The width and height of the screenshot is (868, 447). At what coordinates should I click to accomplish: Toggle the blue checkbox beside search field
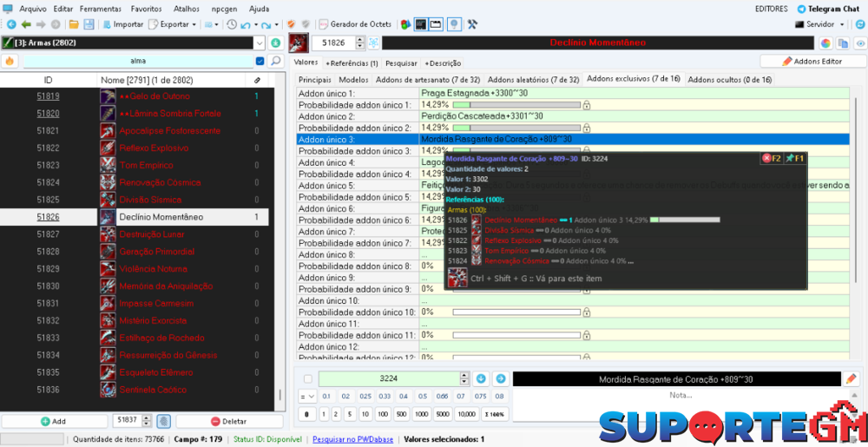point(260,61)
